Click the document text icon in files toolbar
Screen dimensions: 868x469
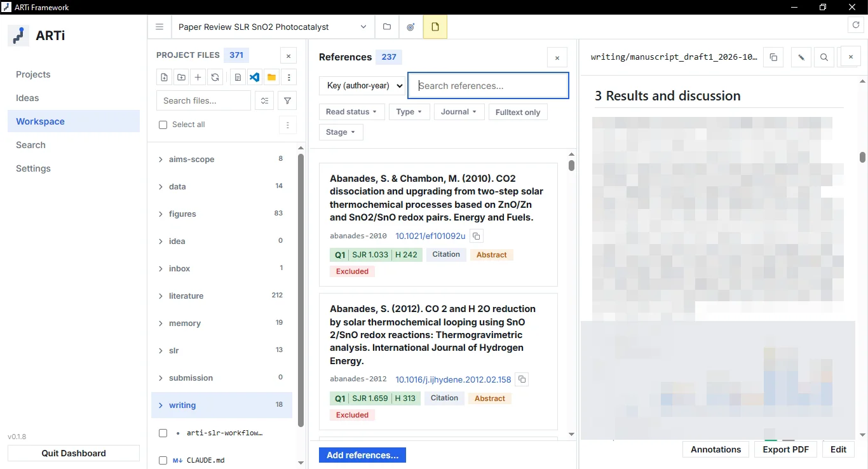pyautogui.click(x=238, y=77)
